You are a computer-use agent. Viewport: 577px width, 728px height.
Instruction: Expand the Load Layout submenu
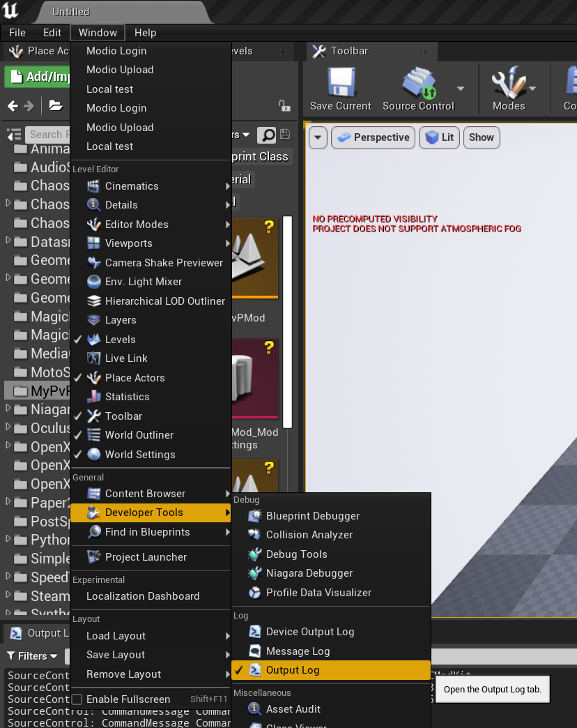click(116, 636)
